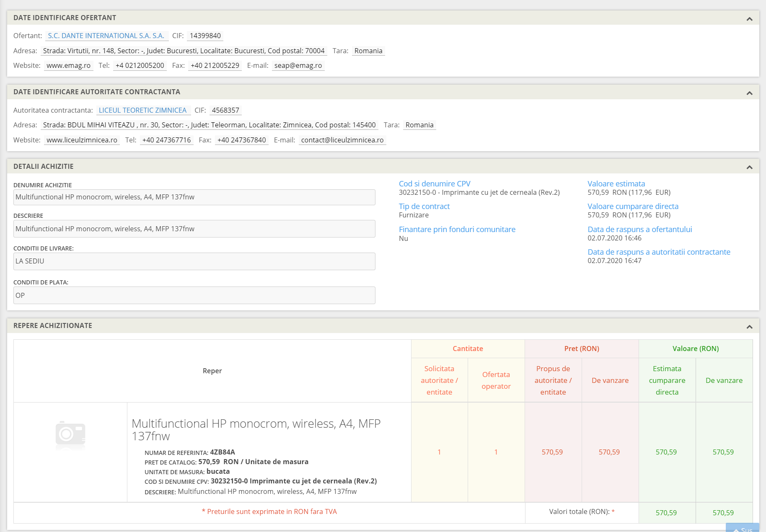Select the authority CIF value 4568357
This screenshot has width=766, height=532.
225,110
